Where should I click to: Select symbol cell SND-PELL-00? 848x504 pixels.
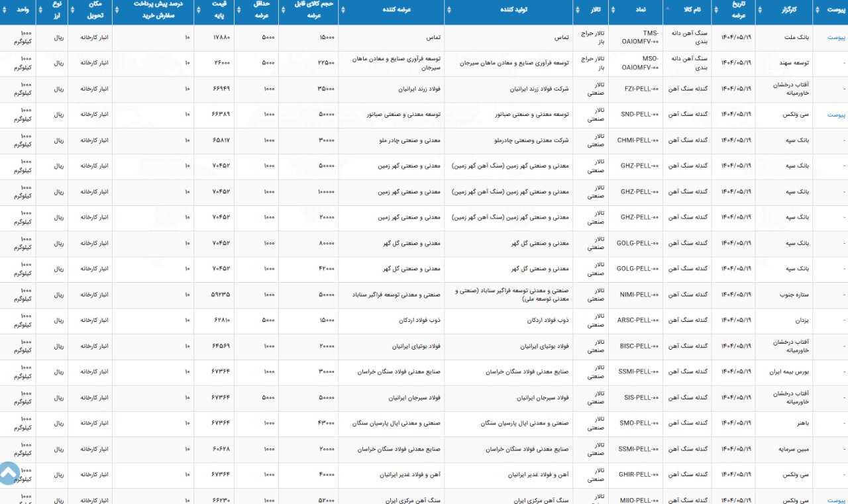click(641, 115)
